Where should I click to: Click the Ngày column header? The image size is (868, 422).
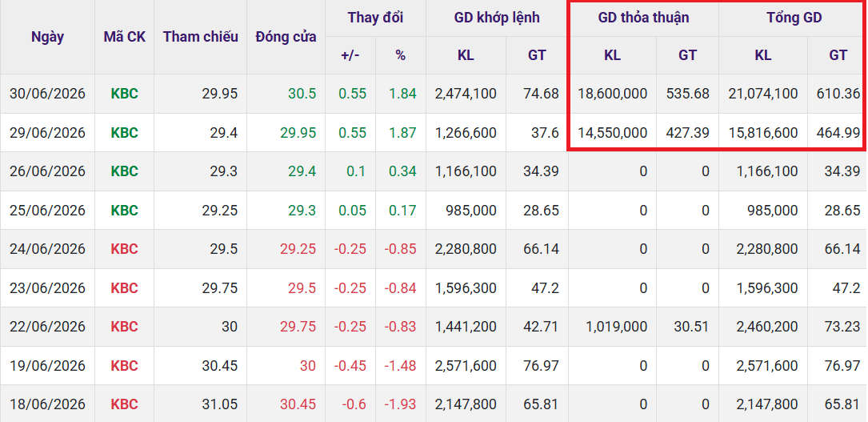click(48, 37)
